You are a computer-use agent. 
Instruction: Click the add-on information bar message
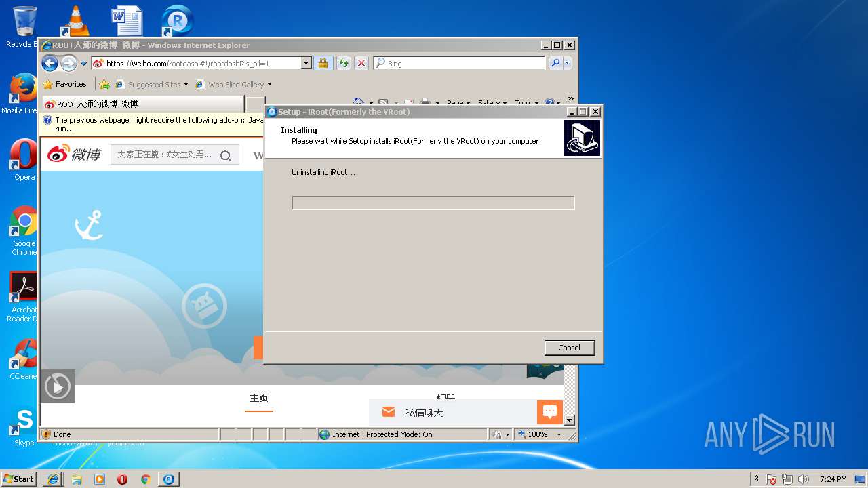159,124
